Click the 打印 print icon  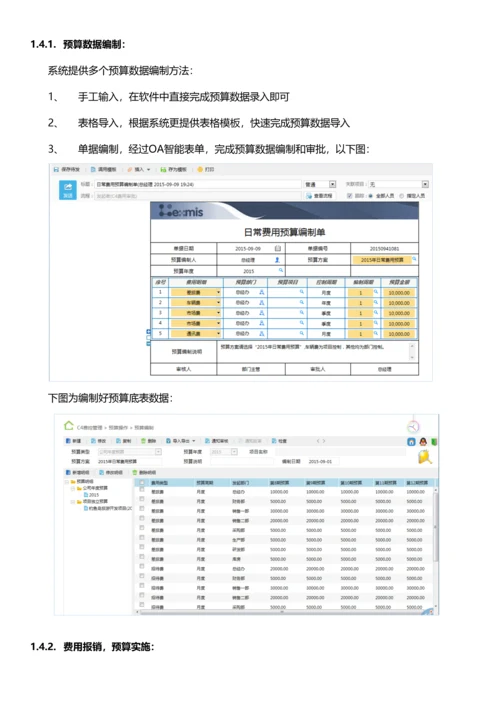(x=200, y=170)
